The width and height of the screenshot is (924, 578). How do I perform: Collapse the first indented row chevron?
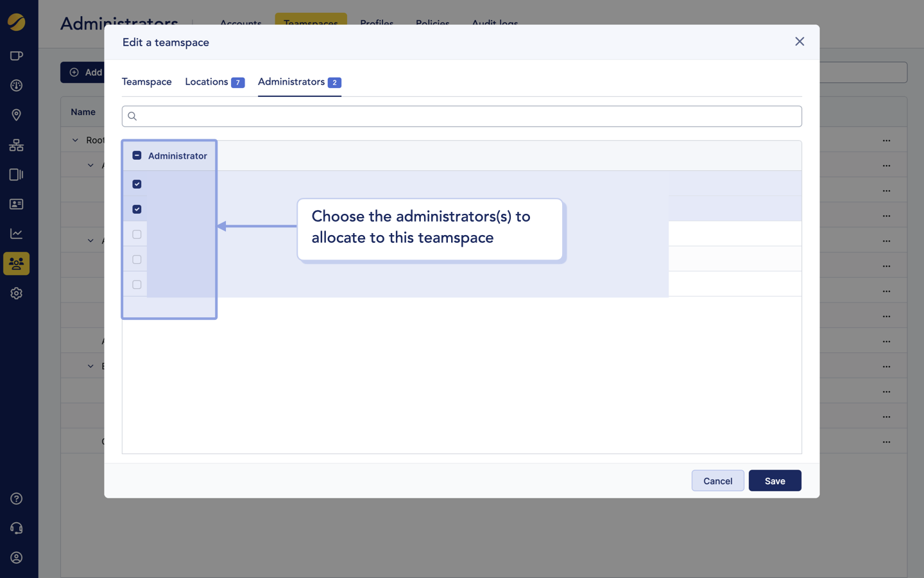tap(90, 165)
